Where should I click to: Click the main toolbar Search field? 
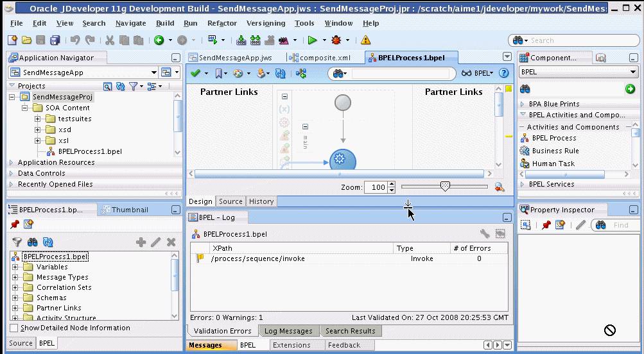point(582,40)
